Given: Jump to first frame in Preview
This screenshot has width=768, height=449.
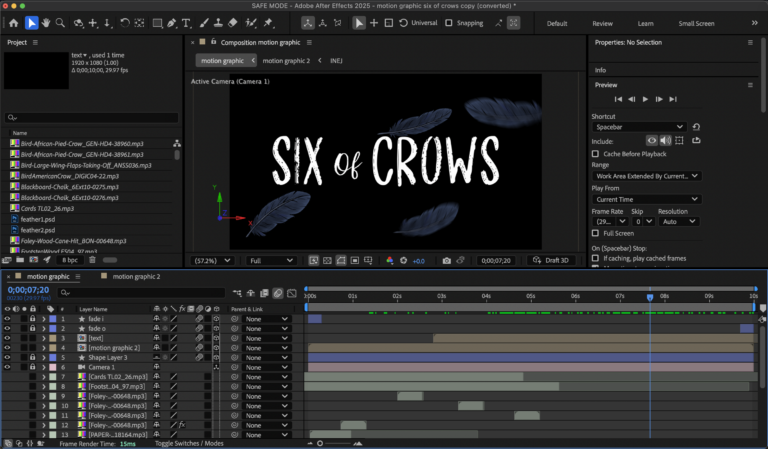Looking at the screenshot, I should (618, 99).
